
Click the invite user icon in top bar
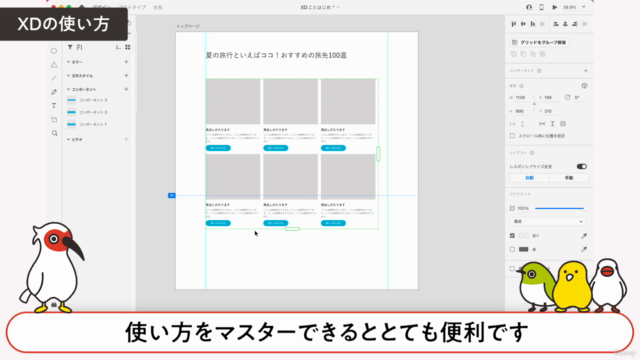tap(529, 7)
